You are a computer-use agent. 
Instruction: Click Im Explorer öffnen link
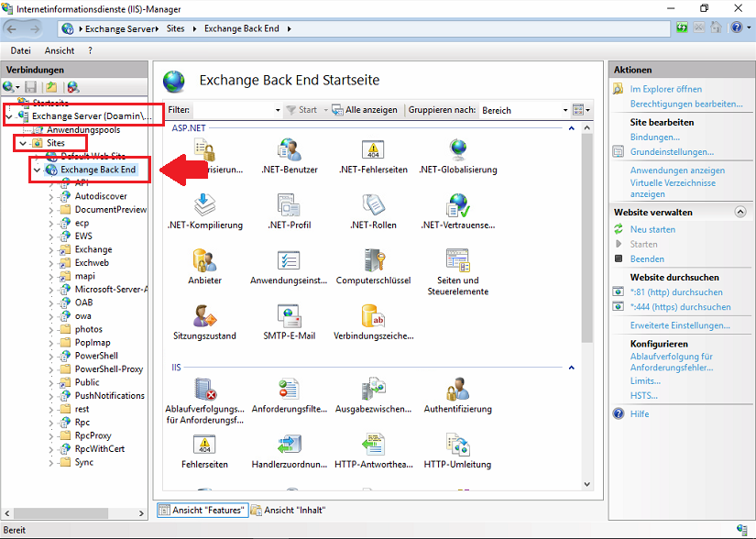665,89
